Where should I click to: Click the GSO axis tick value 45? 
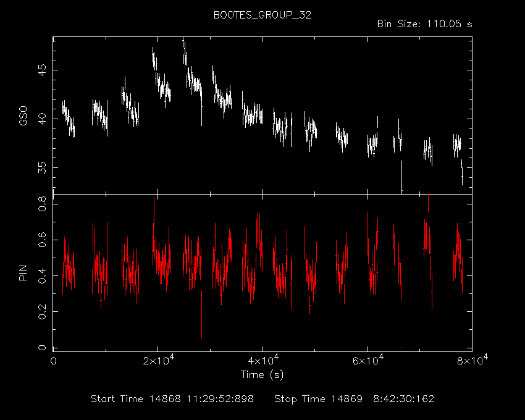(42, 70)
